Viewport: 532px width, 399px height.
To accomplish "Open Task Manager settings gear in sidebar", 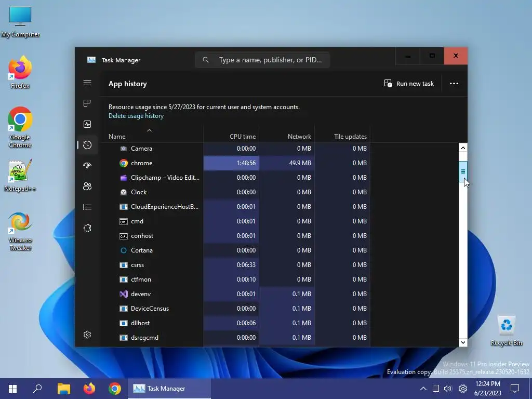I will (87, 335).
